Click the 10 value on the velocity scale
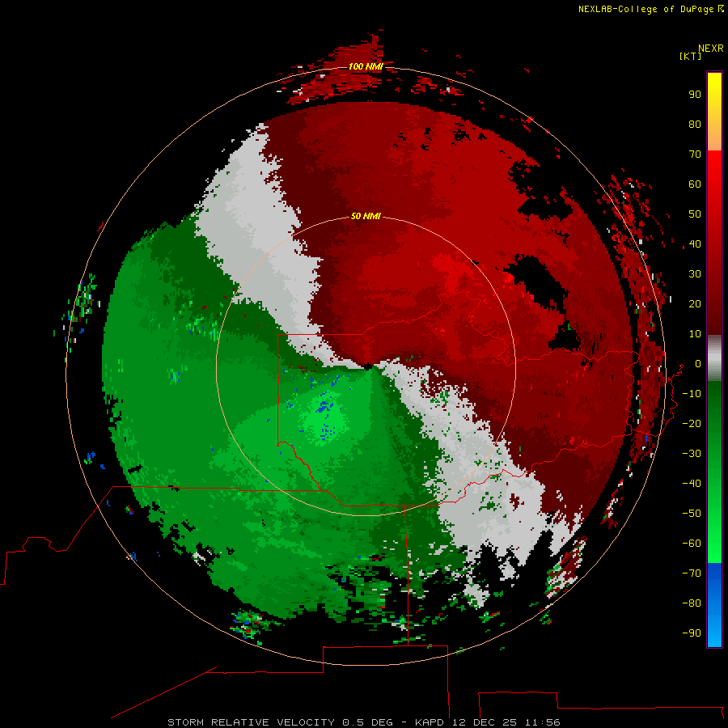Viewport: 728px width, 728px height. [695, 334]
